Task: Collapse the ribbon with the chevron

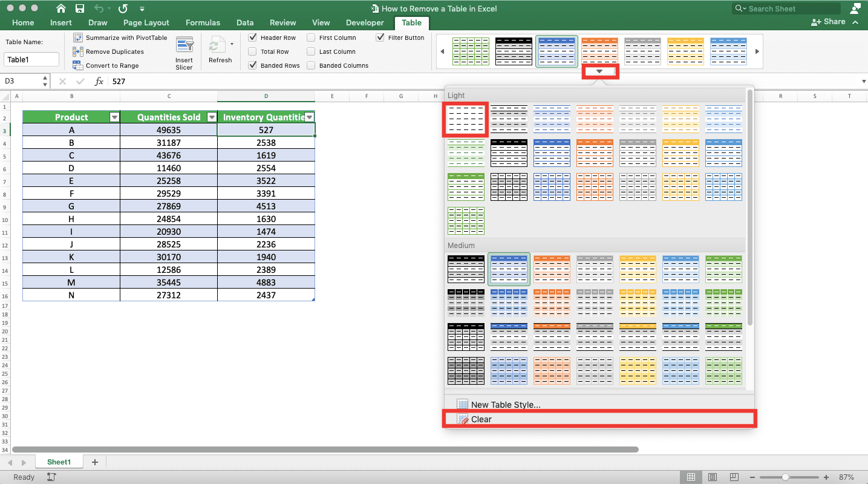Action: click(855, 22)
